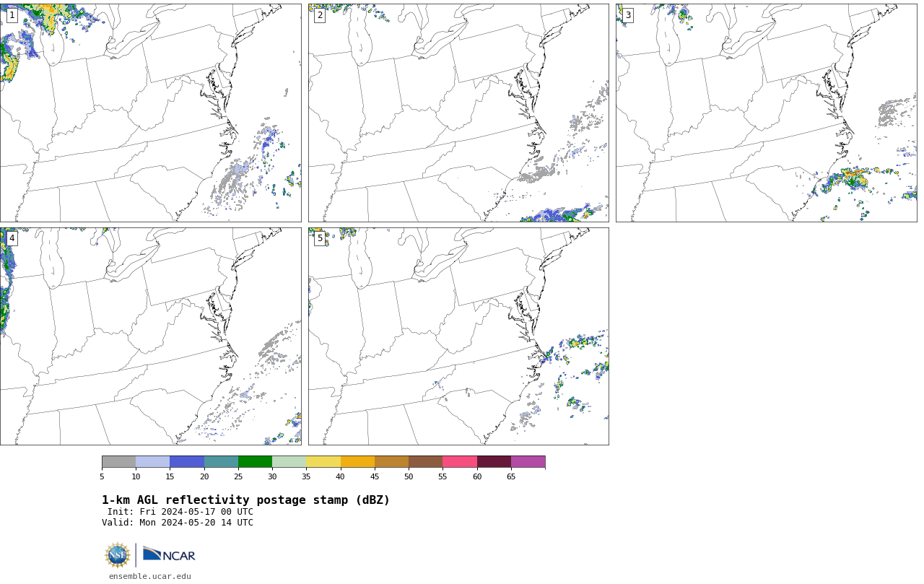Image resolution: width=924 pixels, height=584 pixels.
Task: Click the member number 5 label box
Action: pyautogui.click(x=320, y=238)
